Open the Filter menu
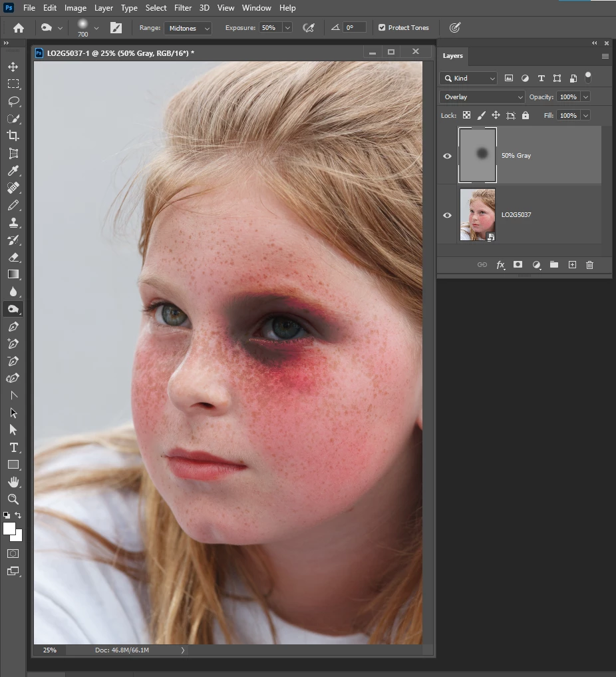This screenshot has width=616, height=677. [x=183, y=8]
